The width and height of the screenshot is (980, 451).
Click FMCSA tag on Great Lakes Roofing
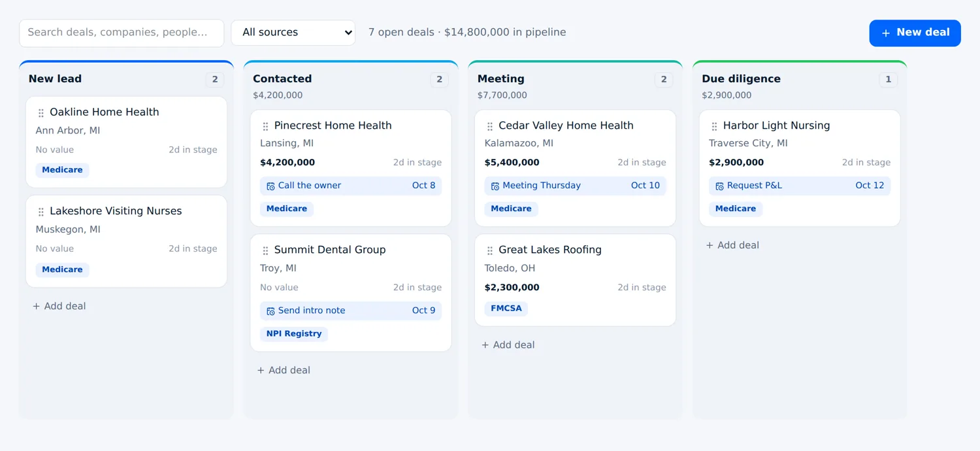point(506,308)
